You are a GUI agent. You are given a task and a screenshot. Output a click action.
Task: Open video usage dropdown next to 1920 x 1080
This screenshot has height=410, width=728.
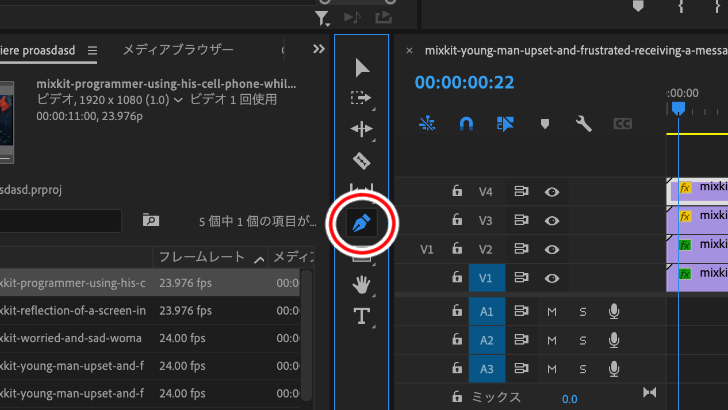coord(178,100)
